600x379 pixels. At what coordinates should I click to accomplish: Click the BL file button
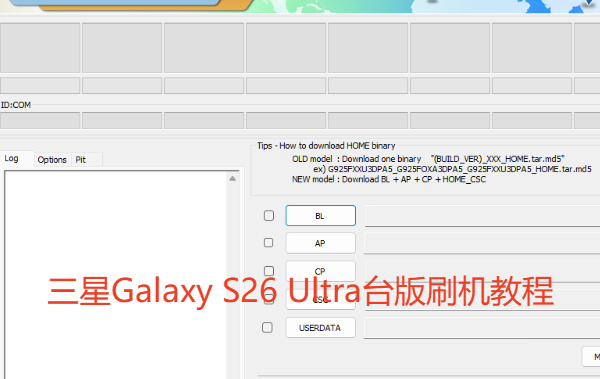[321, 216]
